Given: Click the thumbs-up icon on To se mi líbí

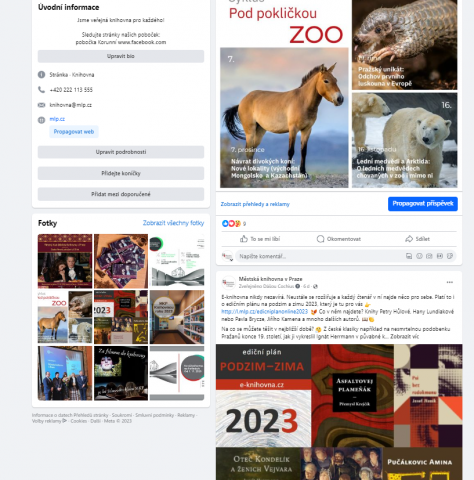Looking at the screenshot, I should pos(244,239).
